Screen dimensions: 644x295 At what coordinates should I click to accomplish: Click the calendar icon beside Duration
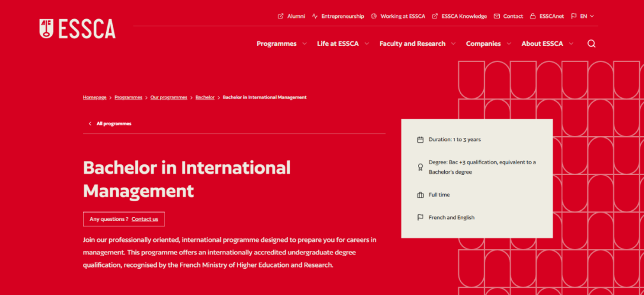point(420,140)
